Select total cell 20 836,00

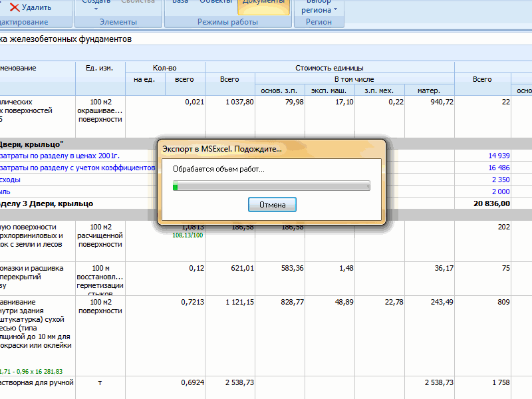click(x=491, y=203)
